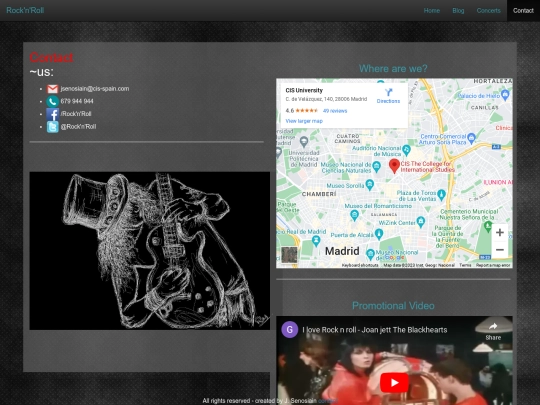
Task: Click the guitarist sketch image
Action: [x=150, y=251]
